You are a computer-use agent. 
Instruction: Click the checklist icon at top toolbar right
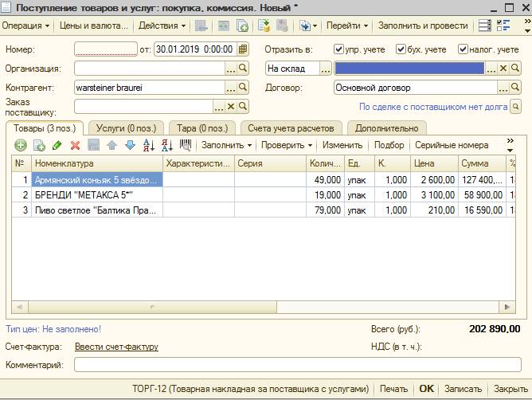coord(503,25)
